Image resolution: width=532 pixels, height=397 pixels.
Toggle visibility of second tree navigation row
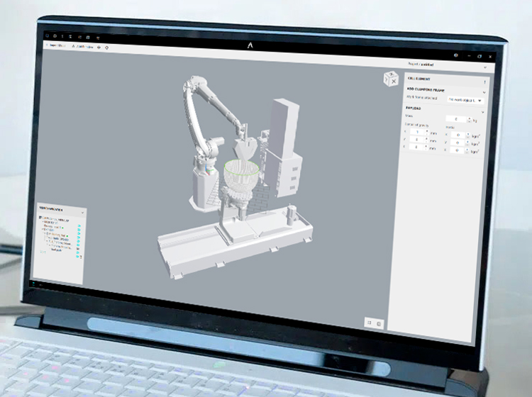pyautogui.click(x=79, y=230)
